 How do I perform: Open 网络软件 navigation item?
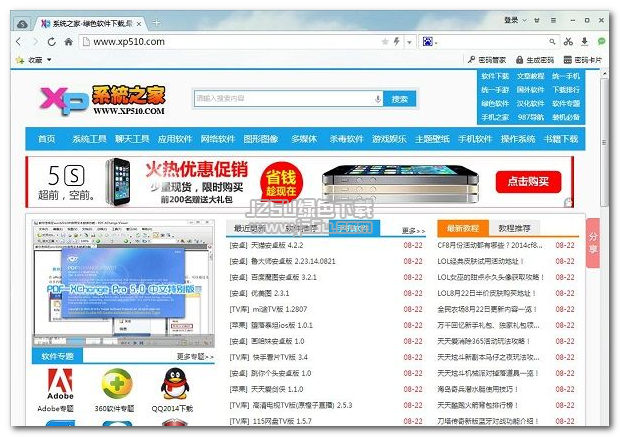(218, 139)
